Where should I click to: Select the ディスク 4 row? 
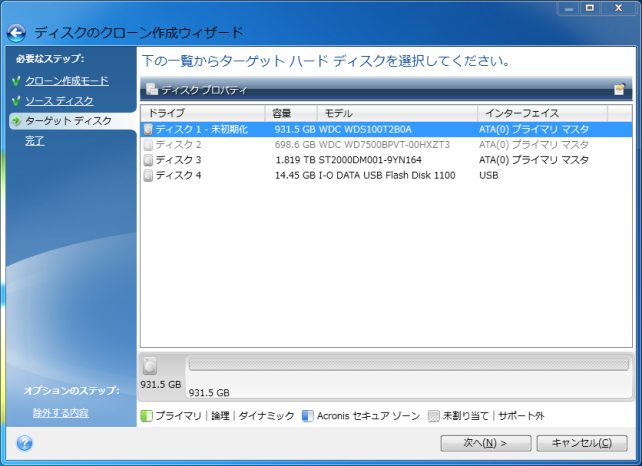[386, 175]
